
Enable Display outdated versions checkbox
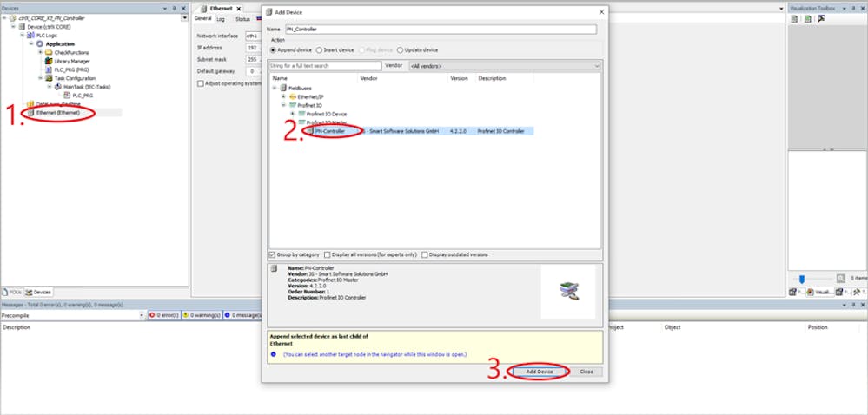pyautogui.click(x=425, y=254)
